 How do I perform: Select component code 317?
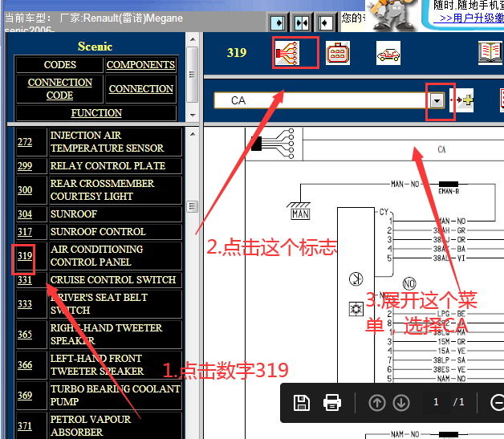pyautogui.click(x=25, y=232)
